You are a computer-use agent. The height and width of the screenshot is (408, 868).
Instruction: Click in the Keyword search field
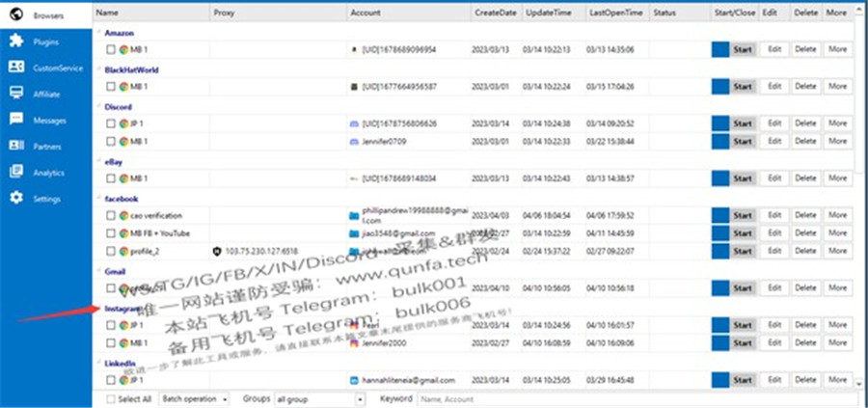coord(637,398)
